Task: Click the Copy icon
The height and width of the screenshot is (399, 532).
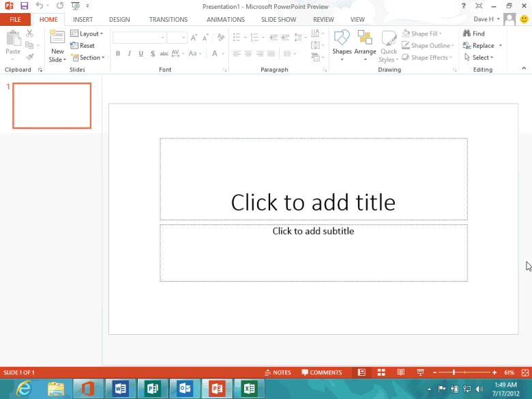Action: coord(29,45)
